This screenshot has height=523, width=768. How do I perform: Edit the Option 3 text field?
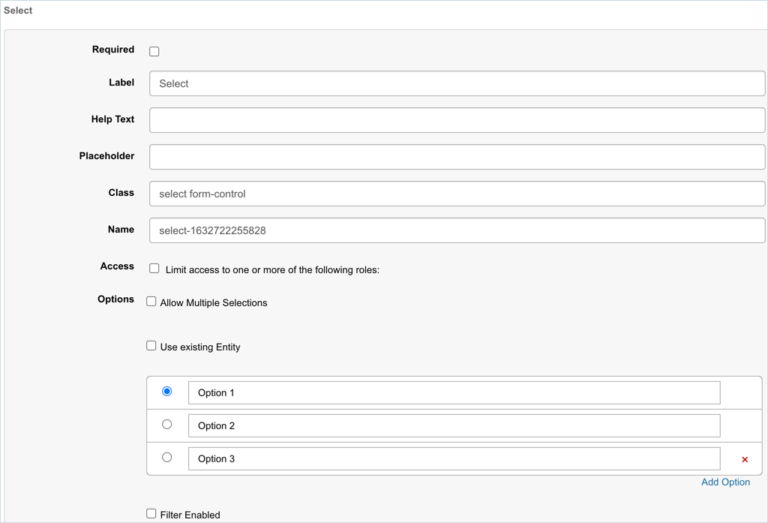[x=454, y=458]
